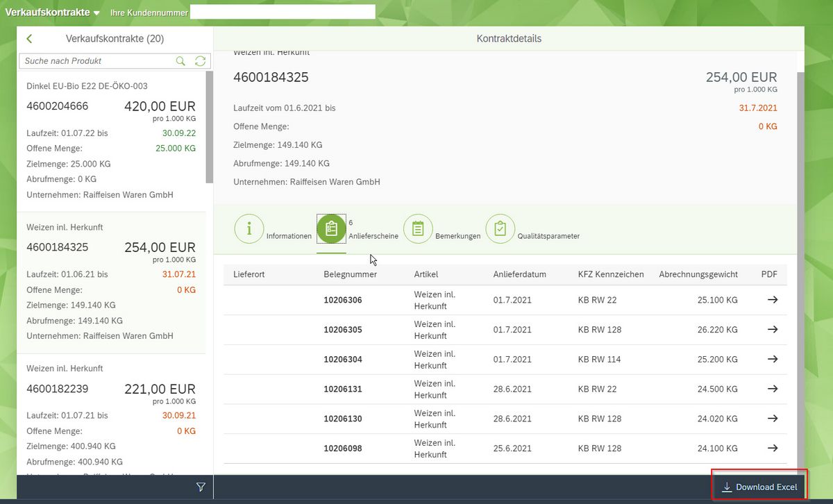The width and height of the screenshot is (833, 504).
Task: Go back with the left chevron
Action: pos(29,39)
